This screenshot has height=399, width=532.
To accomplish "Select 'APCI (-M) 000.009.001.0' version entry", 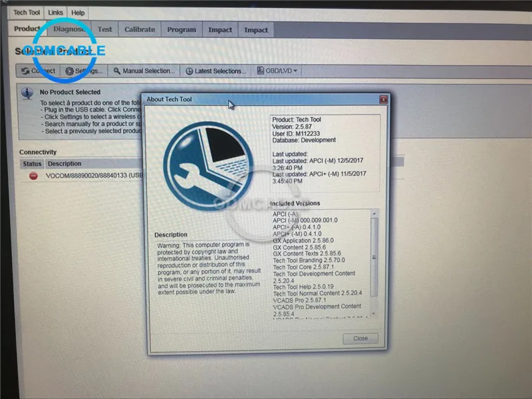I will point(305,221).
